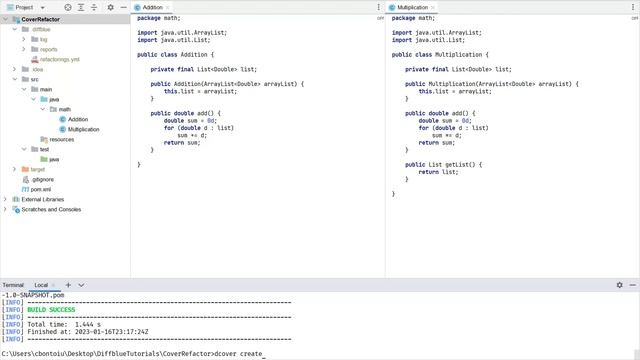Expand the .idea folder
The width and height of the screenshot is (640, 360).
click(x=15, y=69)
